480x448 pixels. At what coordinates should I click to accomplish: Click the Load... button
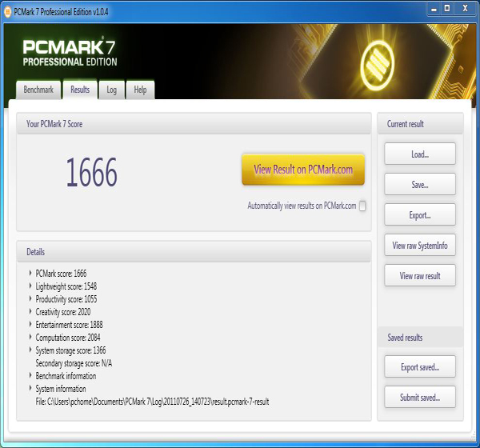pyautogui.click(x=420, y=154)
